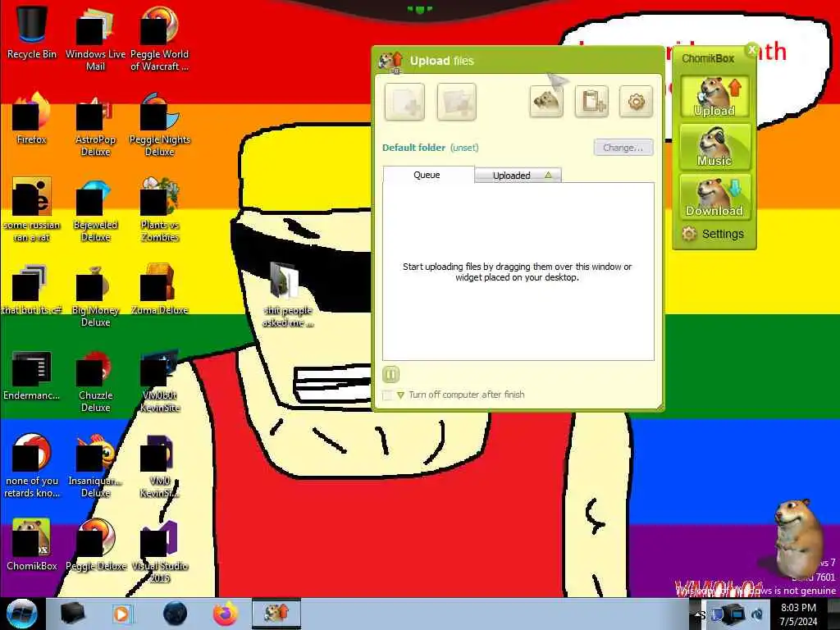Screen dimensions: 840x630
Task: Click the add folder icon in Upload window
Action: pos(456,102)
